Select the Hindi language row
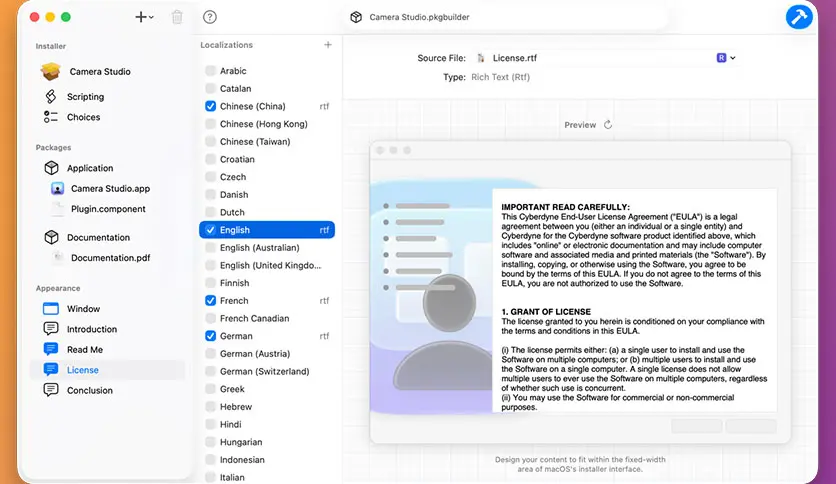The image size is (836, 484). pyautogui.click(x=267, y=424)
